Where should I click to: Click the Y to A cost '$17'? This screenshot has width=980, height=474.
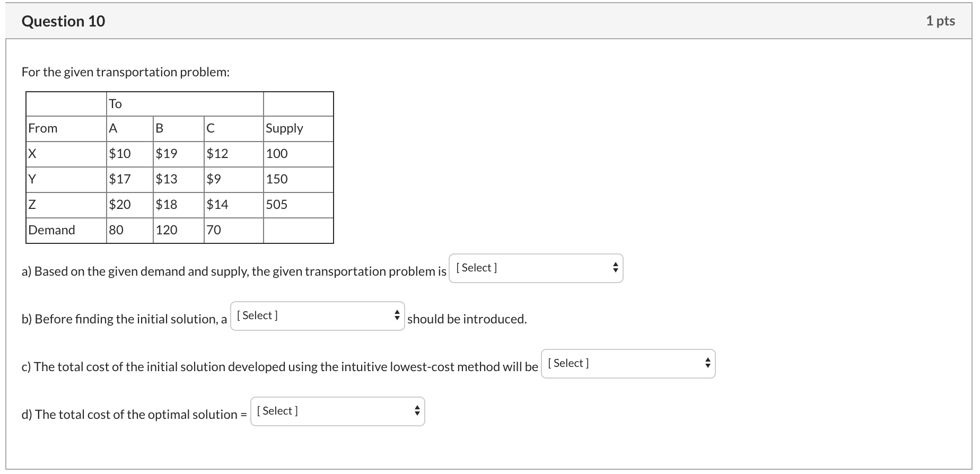[120, 179]
